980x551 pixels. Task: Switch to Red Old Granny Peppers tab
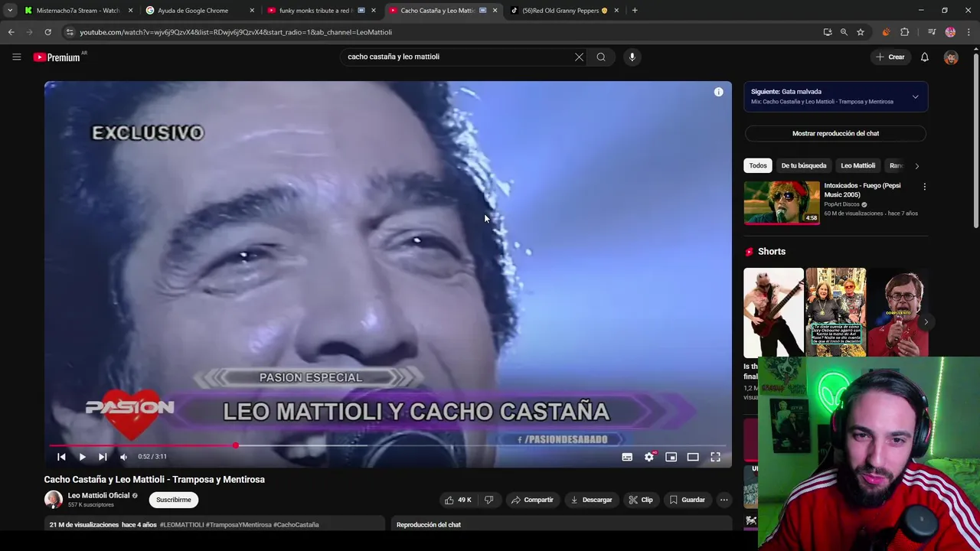click(564, 11)
